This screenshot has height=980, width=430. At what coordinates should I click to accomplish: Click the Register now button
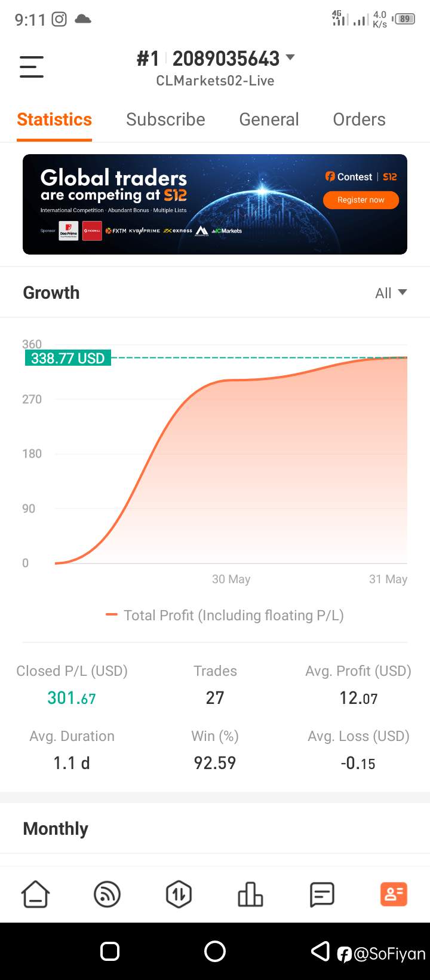[x=361, y=200]
